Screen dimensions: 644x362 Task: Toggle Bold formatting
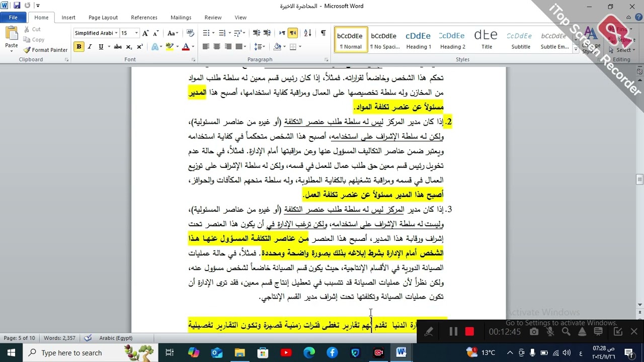point(78,47)
